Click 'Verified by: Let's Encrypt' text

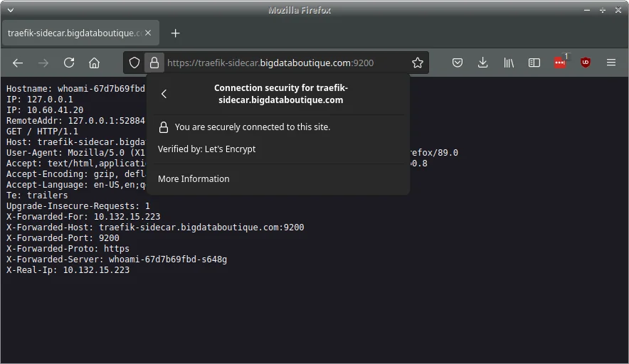(206, 149)
